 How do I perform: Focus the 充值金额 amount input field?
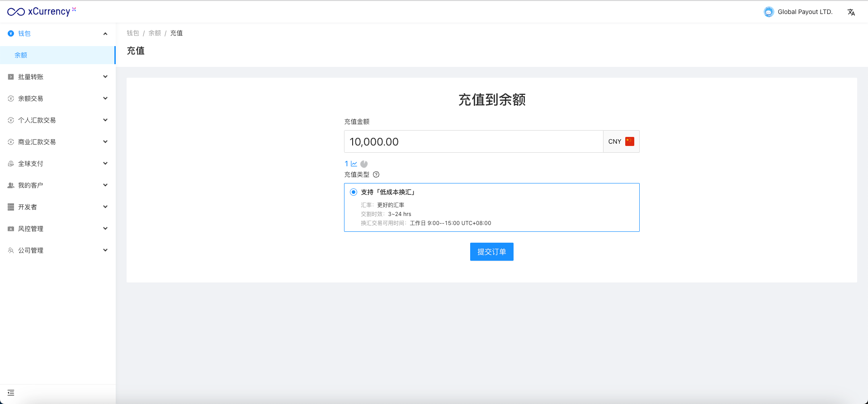[x=474, y=141]
